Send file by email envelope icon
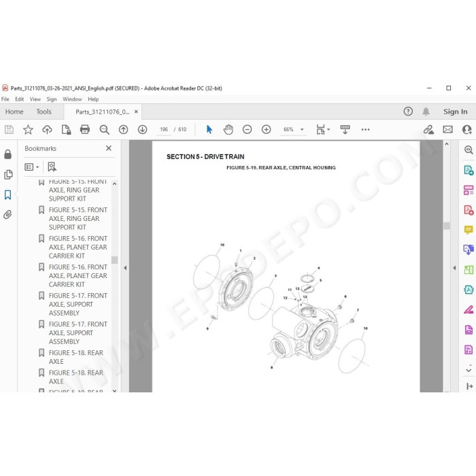Screen dimensions: 476x476 [x=447, y=130]
